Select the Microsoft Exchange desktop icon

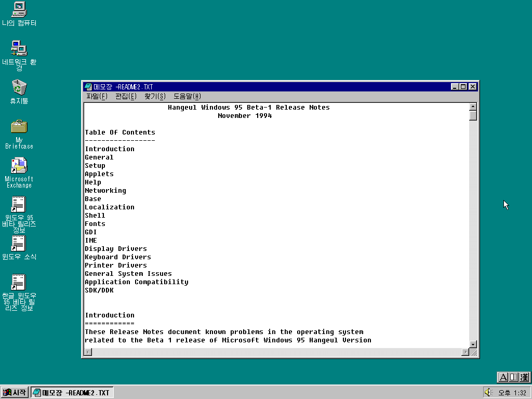tap(19, 173)
